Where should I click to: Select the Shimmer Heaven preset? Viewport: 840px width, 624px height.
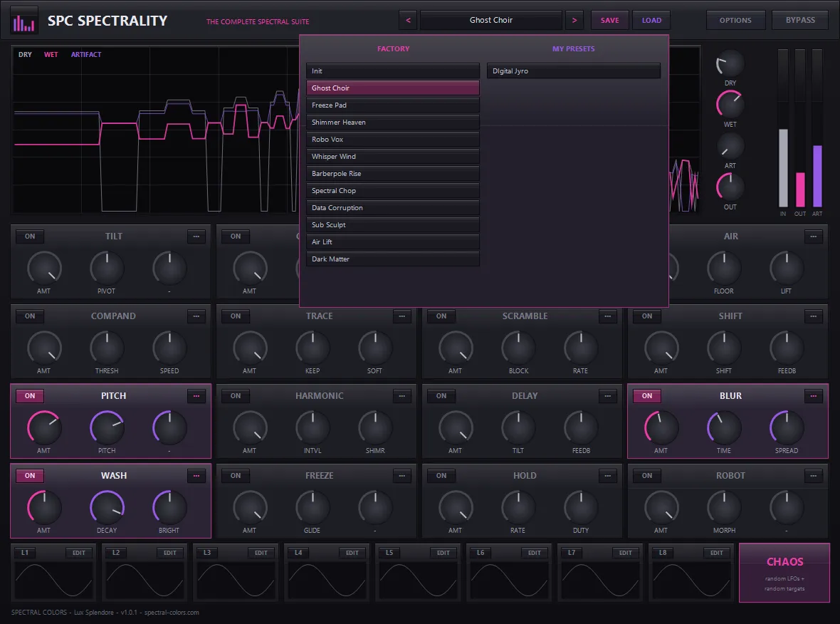pyautogui.click(x=393, y=123)
